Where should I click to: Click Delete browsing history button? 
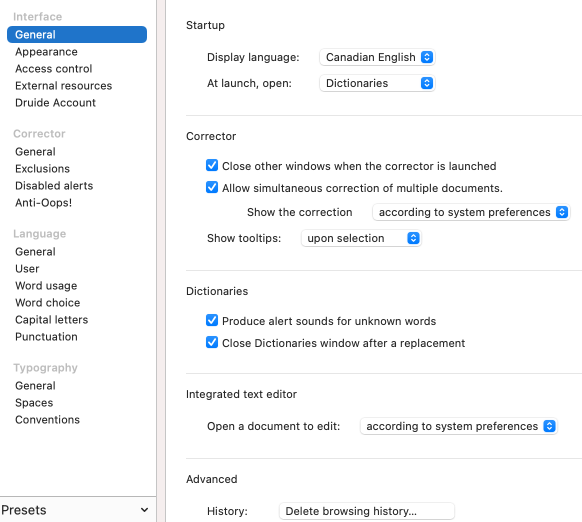tap(366, 511)
